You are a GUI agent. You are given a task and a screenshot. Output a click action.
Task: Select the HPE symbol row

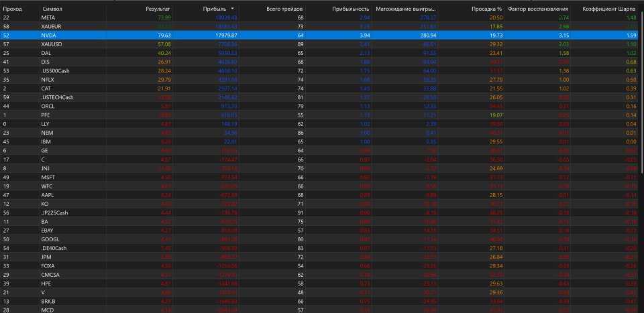click(x=319, y=284)
